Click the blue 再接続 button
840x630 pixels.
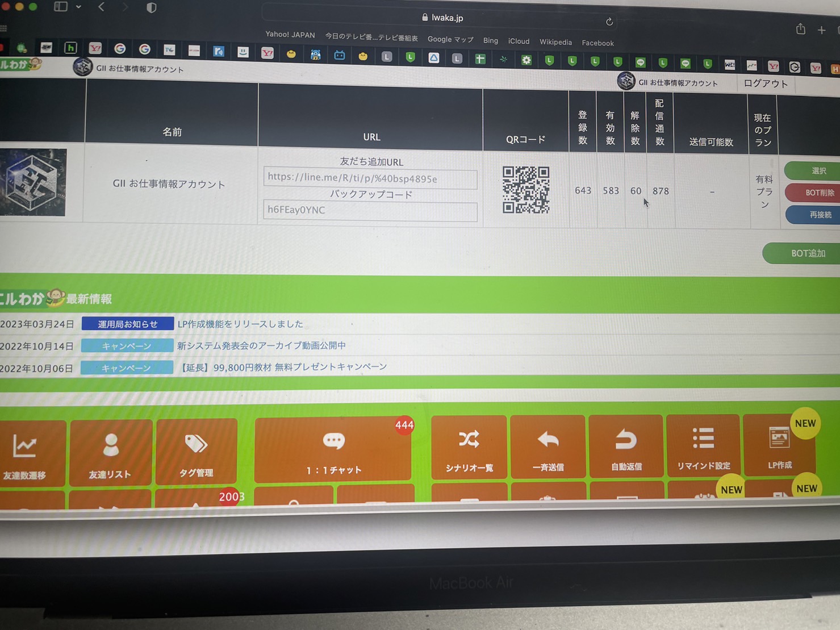click(813, 215)
